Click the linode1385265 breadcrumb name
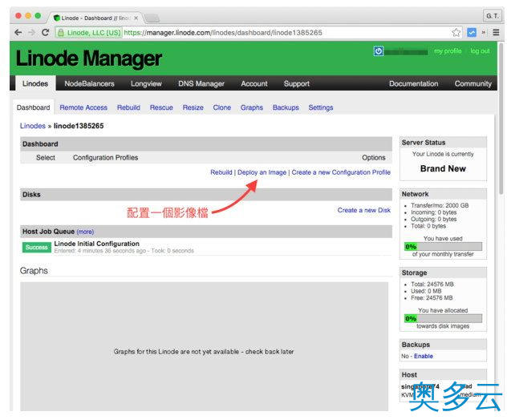Screen dimensions: 511x420 click(x=79, y=126)
